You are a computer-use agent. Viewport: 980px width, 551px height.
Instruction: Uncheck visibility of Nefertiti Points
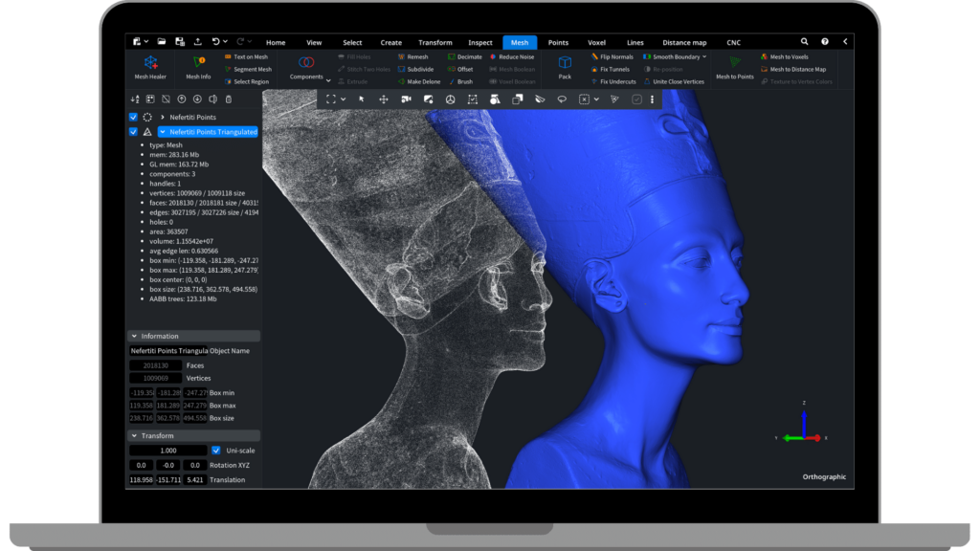[133, 117]
